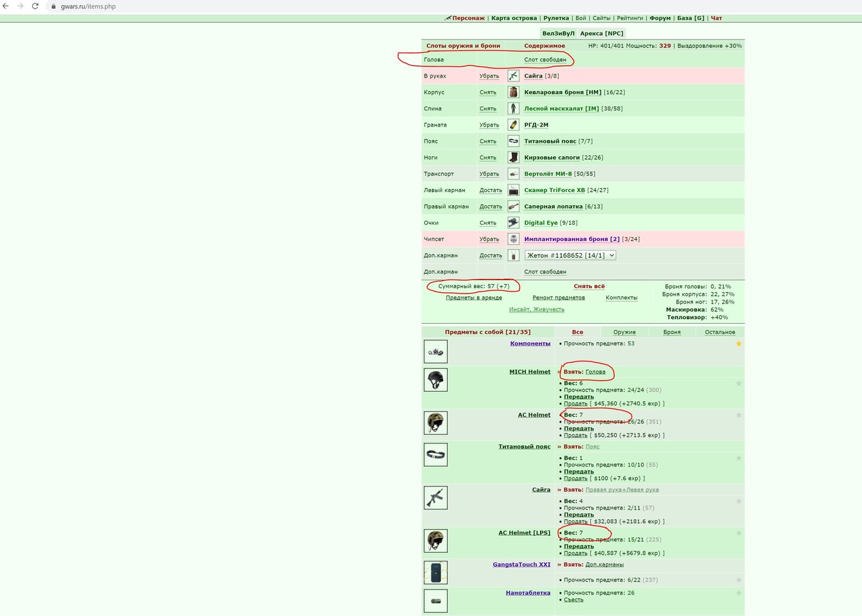
Task: Click Ремонт предметов link
Action: point(558,298)
